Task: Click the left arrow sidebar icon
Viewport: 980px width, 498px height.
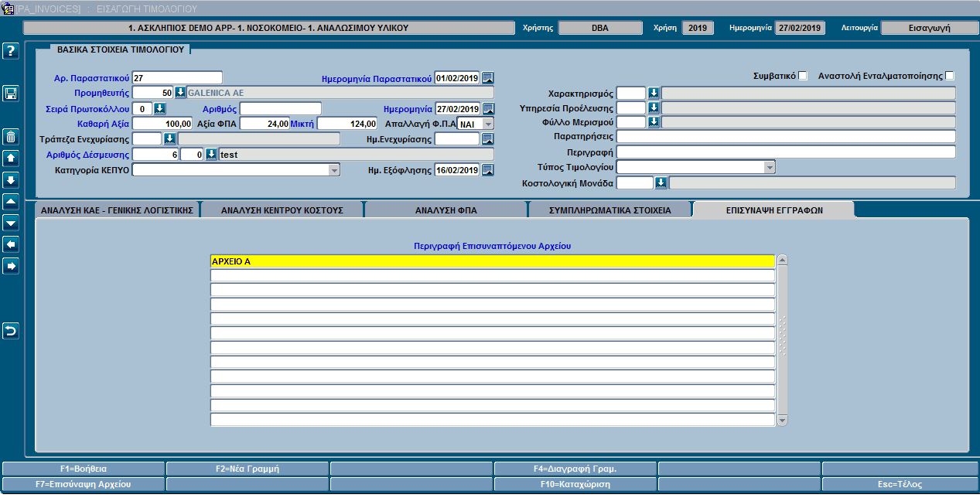Action: click(11, 244)
